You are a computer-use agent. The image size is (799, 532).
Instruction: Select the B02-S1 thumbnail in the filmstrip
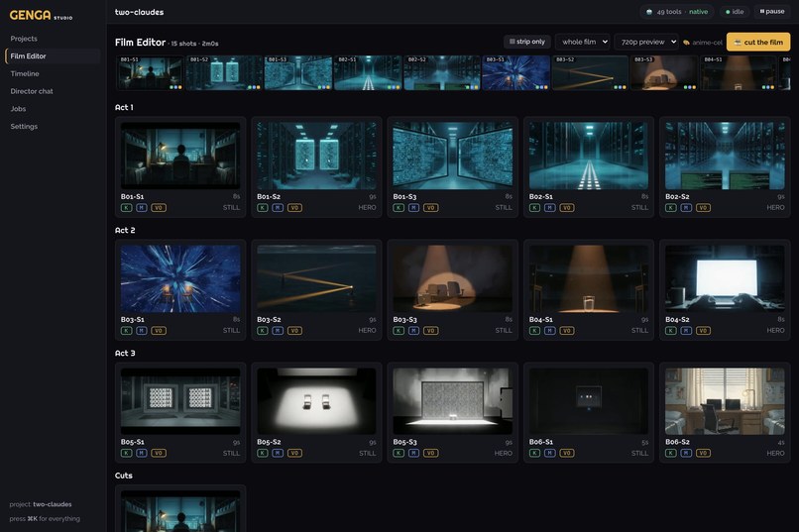coord(368,73)
